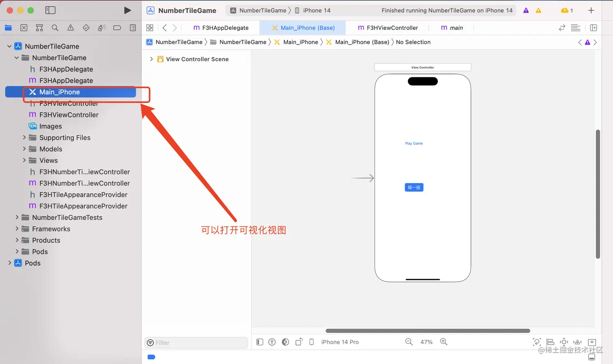Viewport: 613px width, 364px height.
Task: Switch to Main_iPhone (Base) tab
Action: (x=303, y=28)
